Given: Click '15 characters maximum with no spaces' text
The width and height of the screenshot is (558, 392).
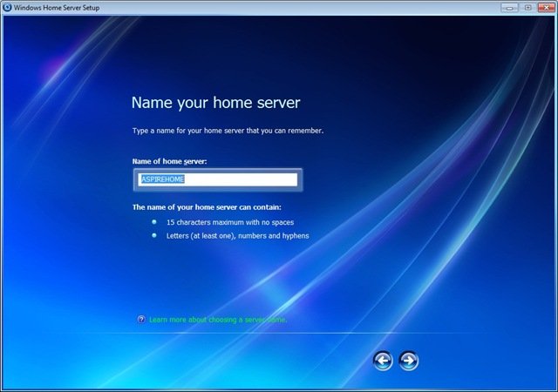Looking at the screenshot, I should tap(230, 222).
